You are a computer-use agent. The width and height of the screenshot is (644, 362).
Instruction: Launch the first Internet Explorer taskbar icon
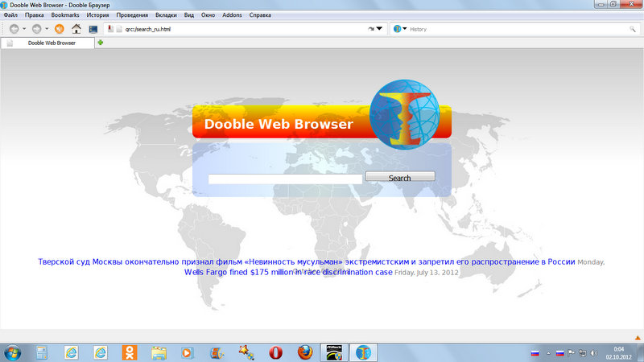[71, 352]
